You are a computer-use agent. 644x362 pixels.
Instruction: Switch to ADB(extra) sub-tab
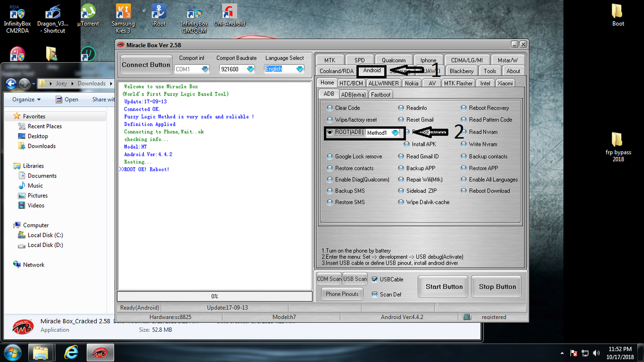click(353, 94)
